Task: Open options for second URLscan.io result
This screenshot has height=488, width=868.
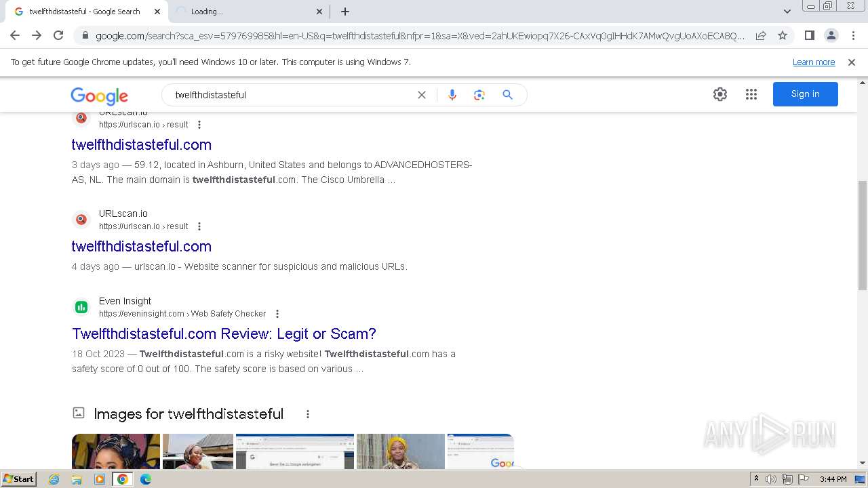Action: coord(199,226)
